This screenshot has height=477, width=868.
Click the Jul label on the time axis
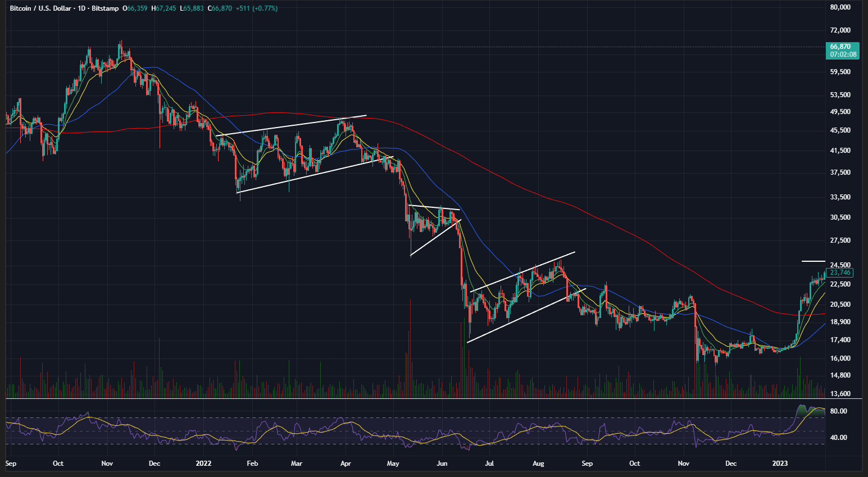click(489, 464)
